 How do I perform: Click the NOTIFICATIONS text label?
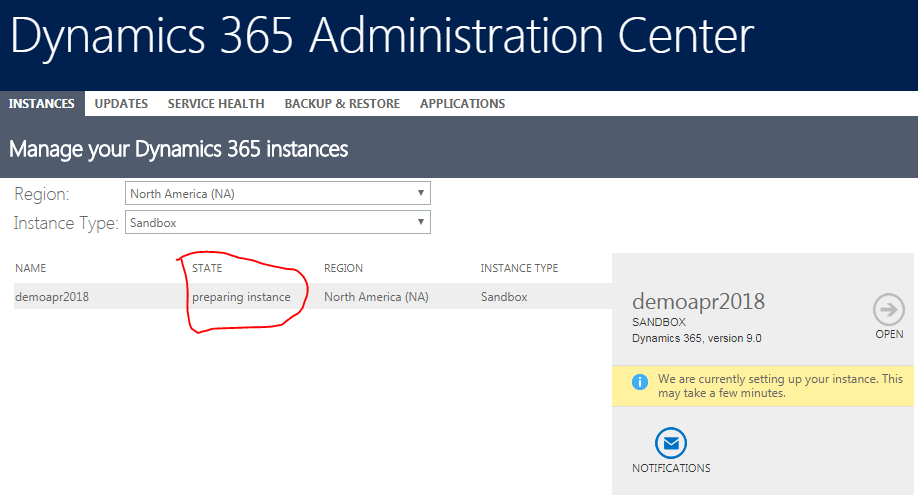[671, 468]
